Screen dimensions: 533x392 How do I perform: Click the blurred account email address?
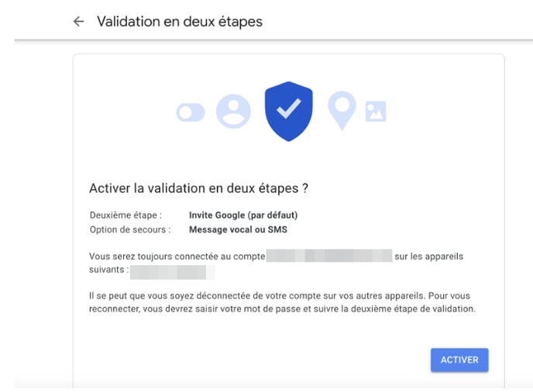pos(329,256)
